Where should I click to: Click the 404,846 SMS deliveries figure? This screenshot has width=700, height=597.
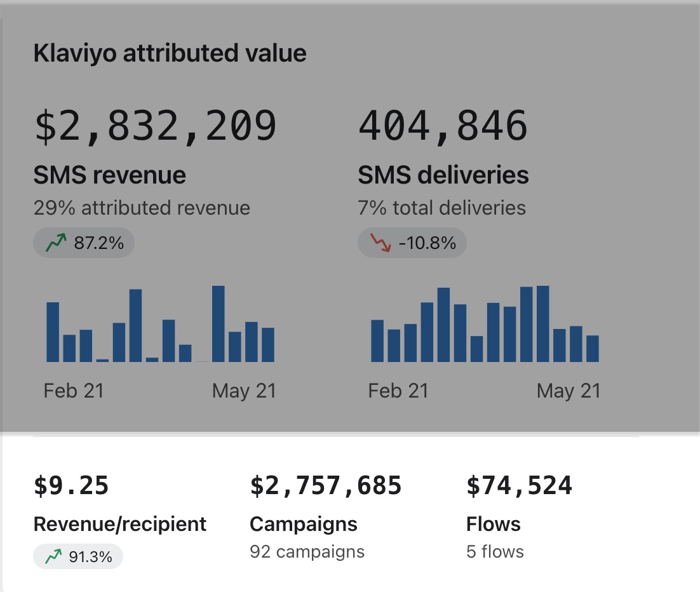pos(443,125)
